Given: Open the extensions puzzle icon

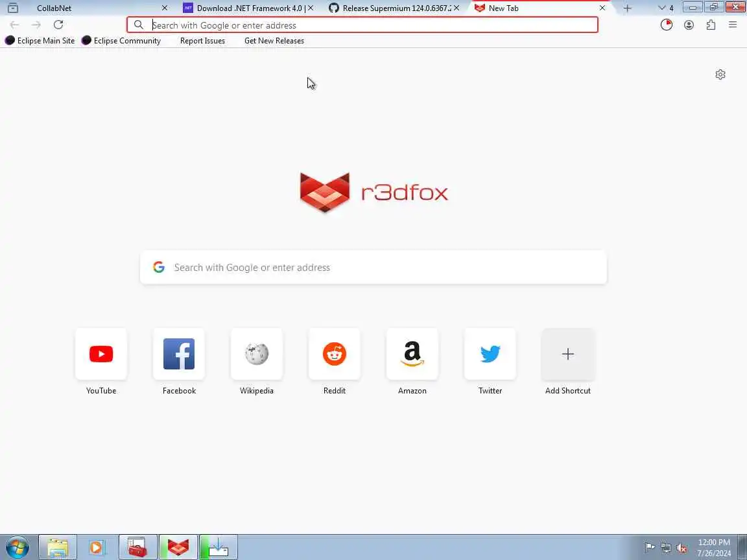Looking at the screenshot, I should 711,25.
